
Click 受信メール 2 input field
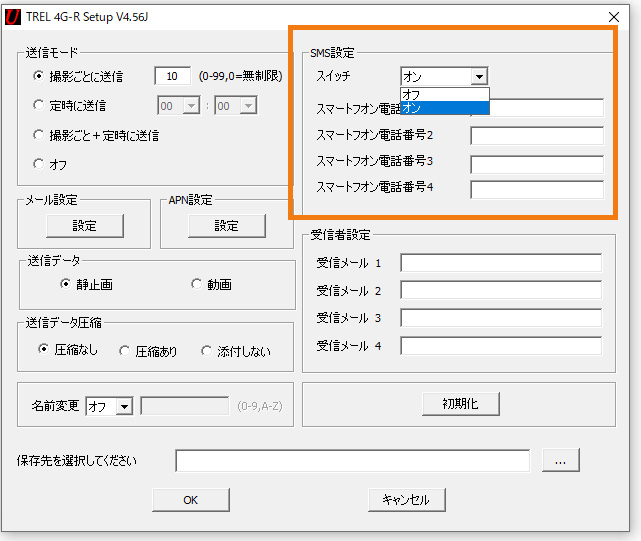click(x=501, y=290)
